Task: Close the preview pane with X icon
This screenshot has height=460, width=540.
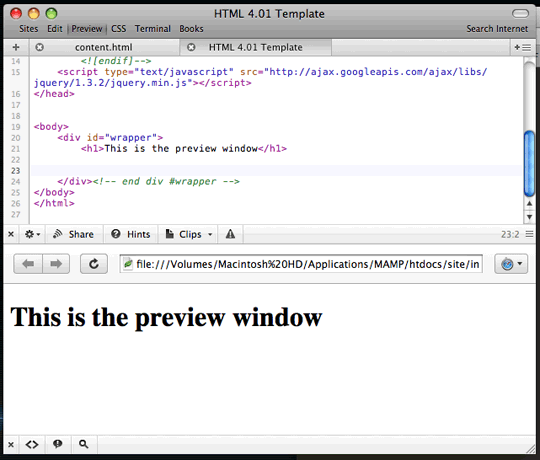Action: 11,445
